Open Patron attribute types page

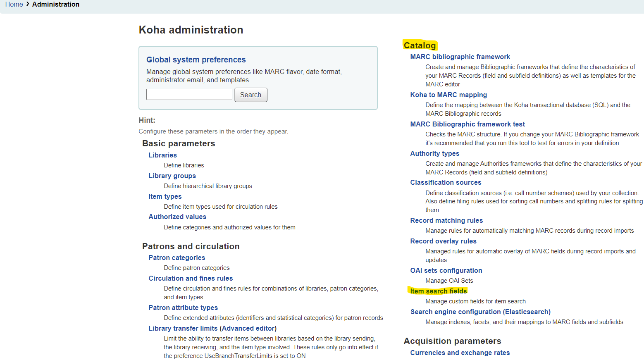pos(183,308)
